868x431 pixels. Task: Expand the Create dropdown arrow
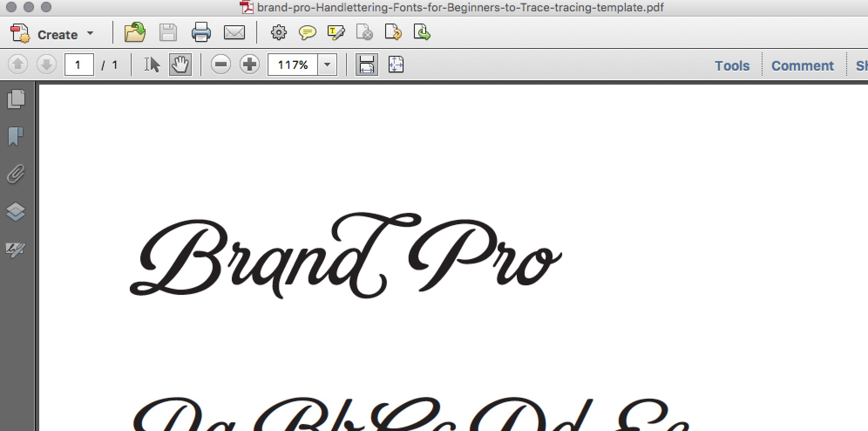point(90,34)
